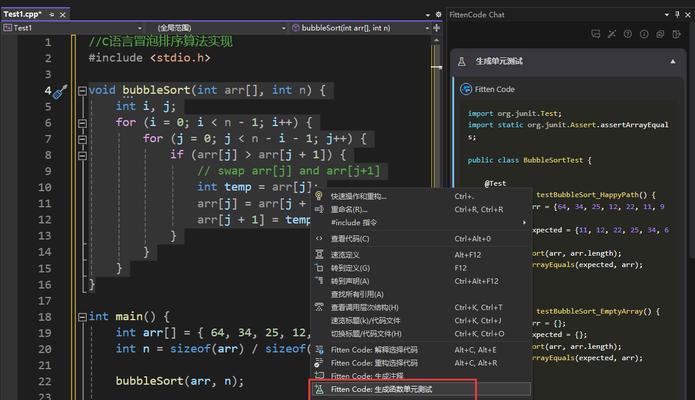Click the lightbulb icon beside 快速操作和重构
695x400 pixels.
point(319,196)
